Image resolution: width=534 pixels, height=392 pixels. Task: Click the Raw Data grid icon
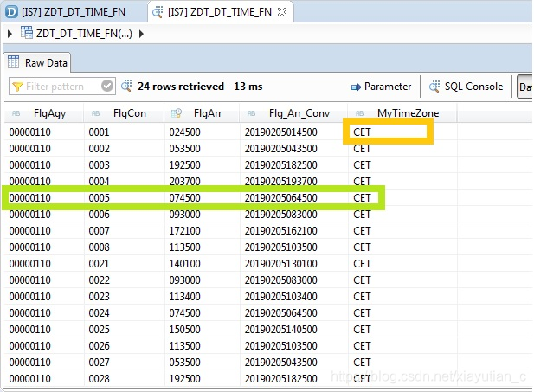click(14, 62)
